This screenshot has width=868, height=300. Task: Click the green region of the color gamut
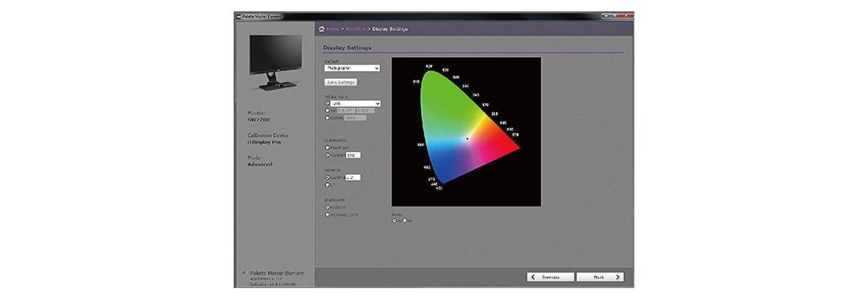coord(444,100)
